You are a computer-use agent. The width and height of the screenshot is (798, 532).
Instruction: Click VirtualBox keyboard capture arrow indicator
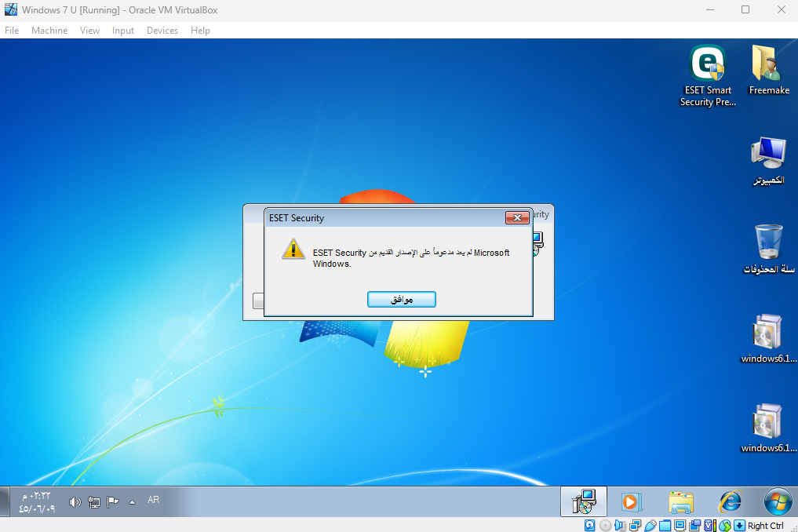[739, 526]
